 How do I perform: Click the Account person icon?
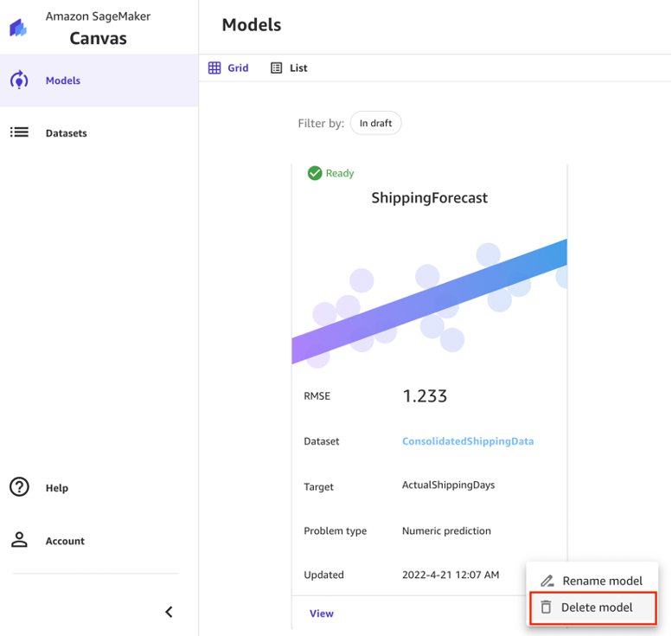(19, 540)
